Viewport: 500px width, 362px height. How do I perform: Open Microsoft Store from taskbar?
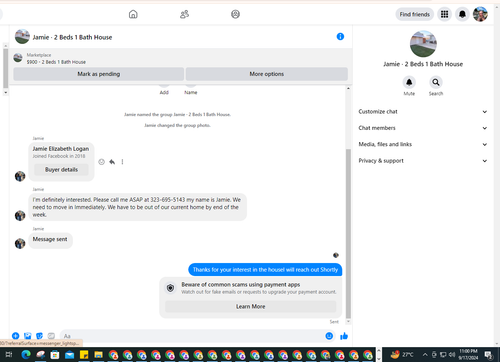55,355
